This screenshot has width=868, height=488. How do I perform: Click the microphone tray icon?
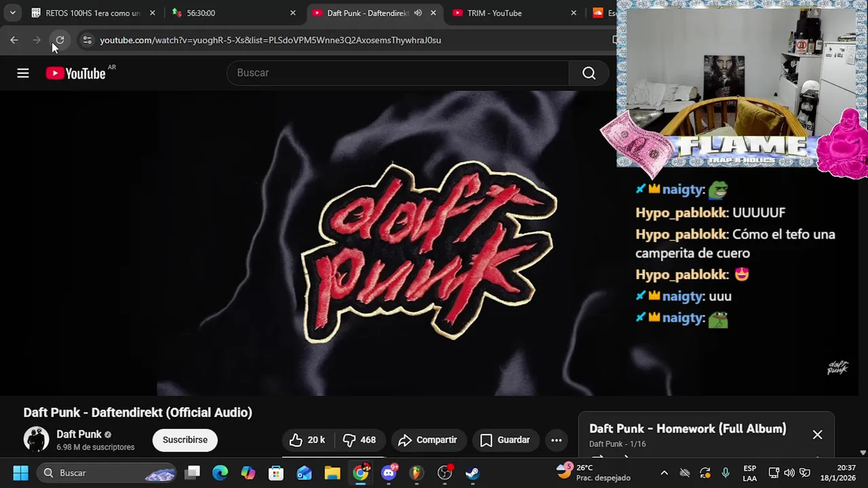pos(726,473)
